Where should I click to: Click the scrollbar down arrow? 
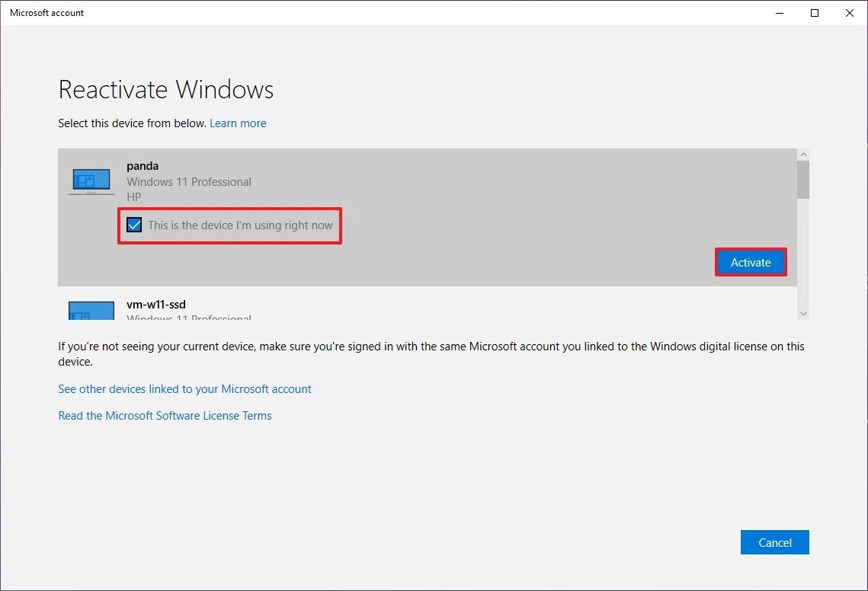(803, 313)
